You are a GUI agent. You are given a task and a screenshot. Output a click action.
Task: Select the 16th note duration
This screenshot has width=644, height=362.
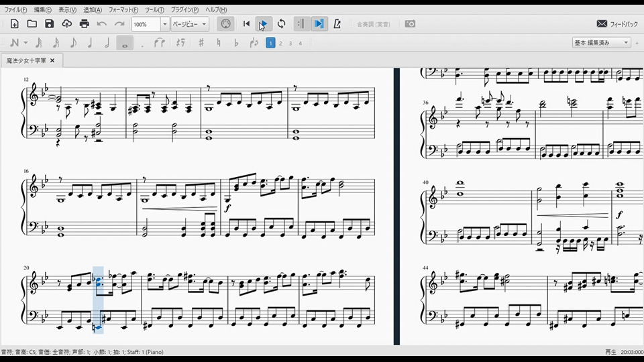(56, 43)
